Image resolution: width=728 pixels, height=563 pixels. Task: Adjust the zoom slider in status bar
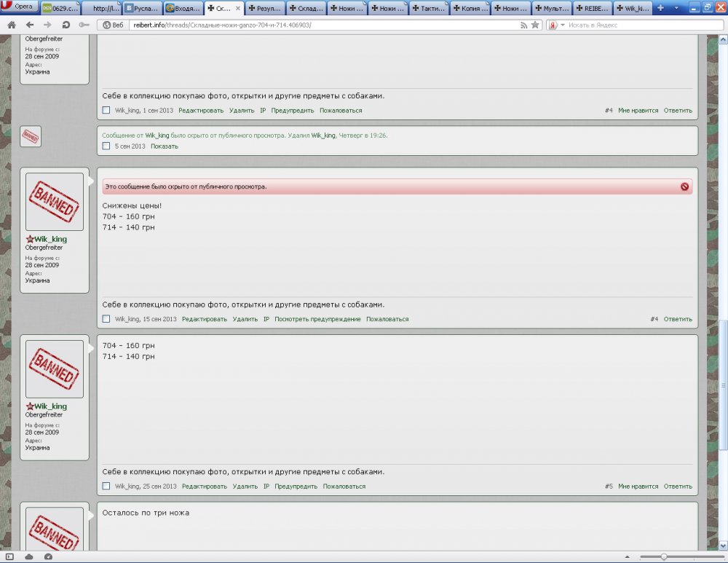point(663,557)
